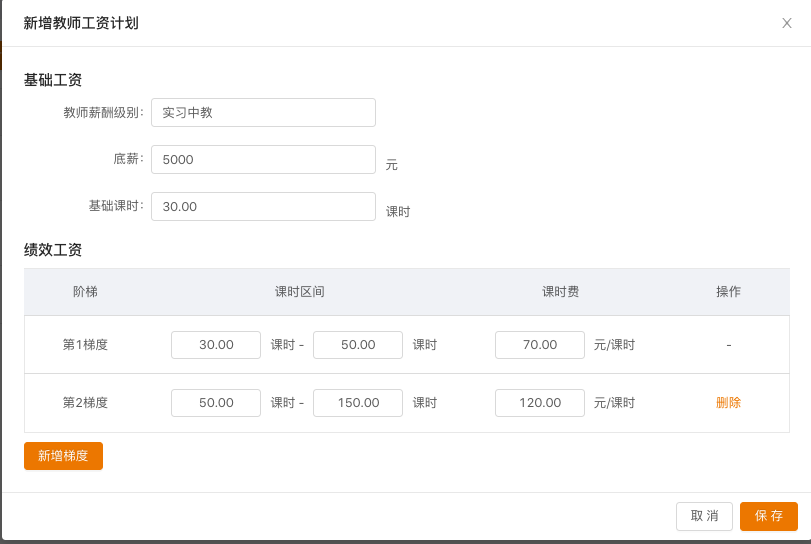811x544 pixels.
Task: Select 第2梯度 课时费 field 120.00
Action: (x=540, y=403)
